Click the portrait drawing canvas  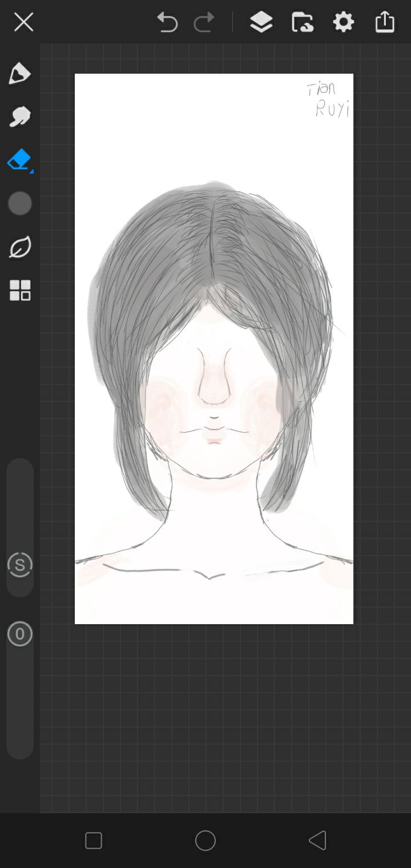[214, 349]
